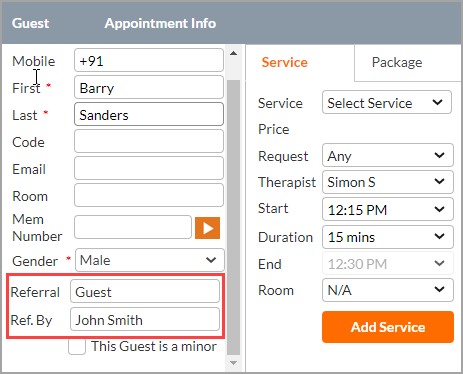Open the Gender dropdown showing Male

[150, 260]
